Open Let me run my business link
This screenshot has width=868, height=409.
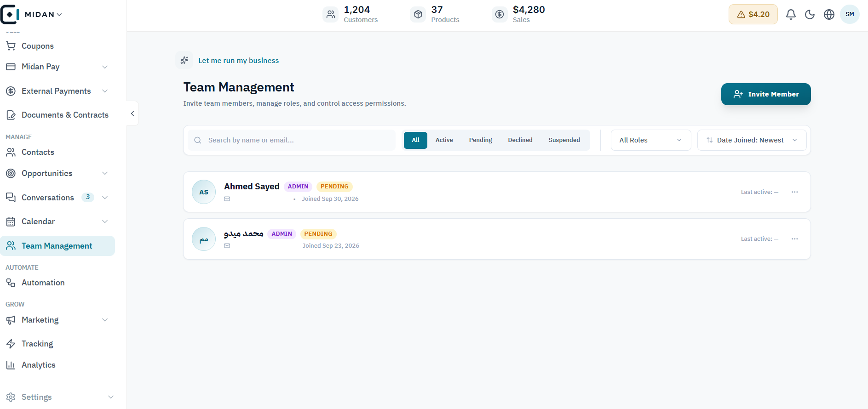click(239, 61)
